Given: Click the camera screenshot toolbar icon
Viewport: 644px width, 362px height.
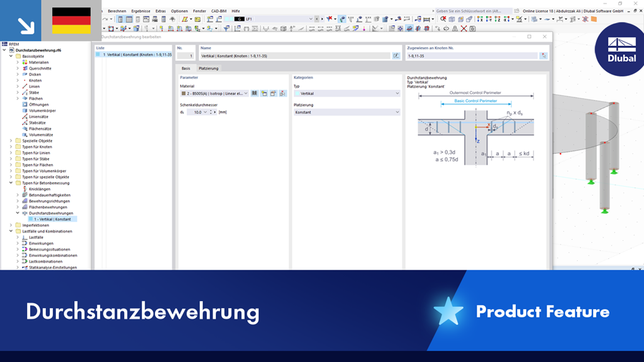Looking at the screenshot, I should (473, 28).
